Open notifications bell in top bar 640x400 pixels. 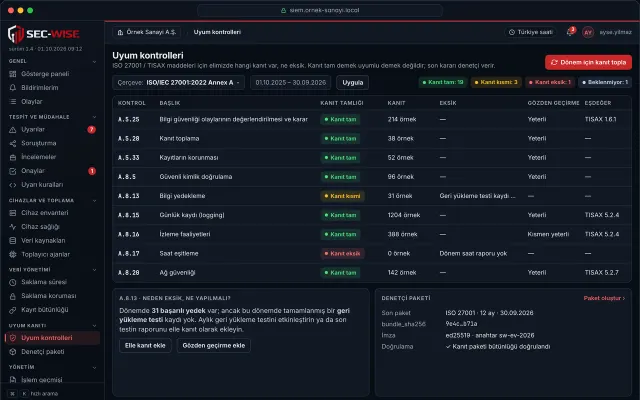(570, 32)
